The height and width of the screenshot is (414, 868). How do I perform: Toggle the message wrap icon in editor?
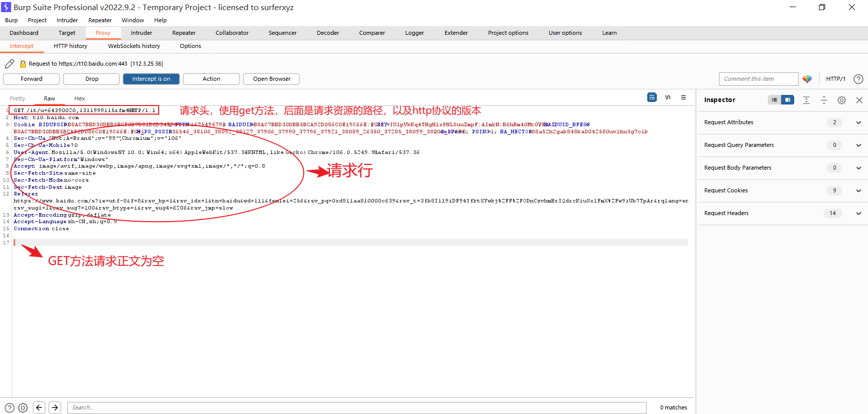point(652,97)
